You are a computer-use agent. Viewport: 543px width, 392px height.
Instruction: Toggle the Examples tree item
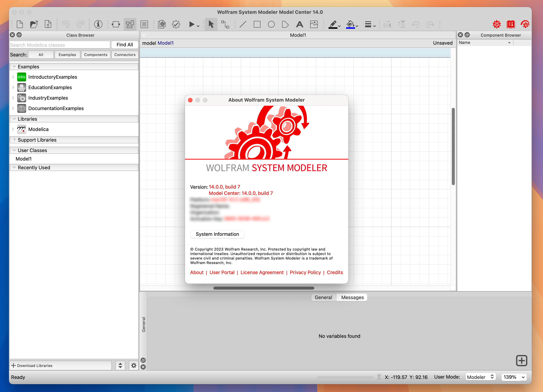click(14, 67)
